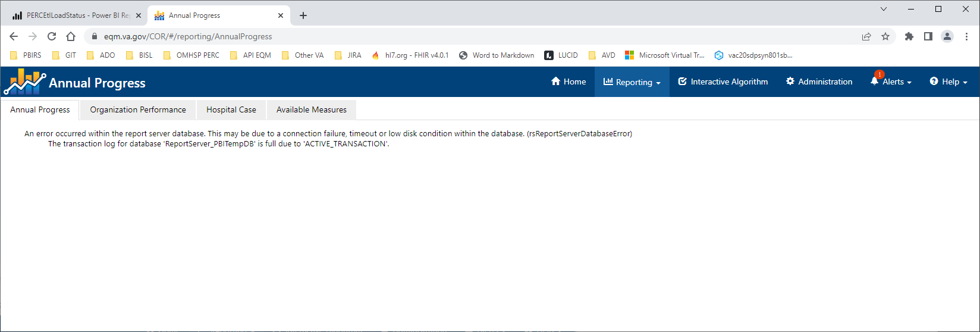Reload the page with the refresh icon
980x332 pixels.
point(52,36)
